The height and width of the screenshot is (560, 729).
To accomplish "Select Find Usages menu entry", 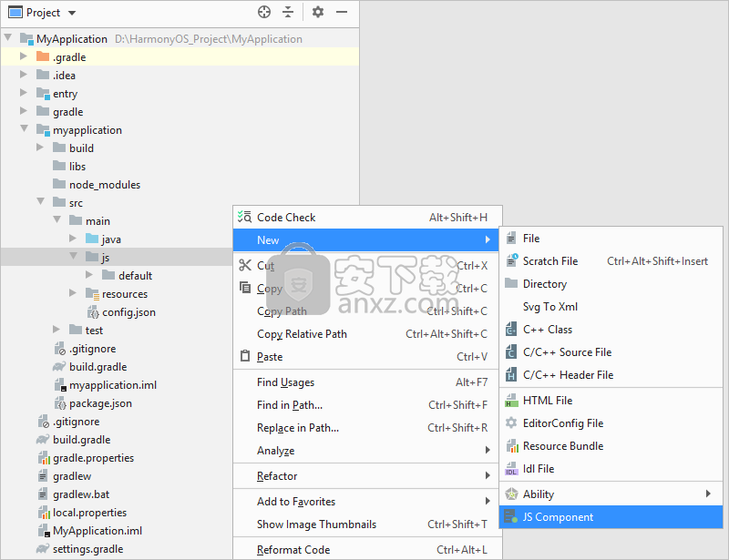I will click(367, 382).
